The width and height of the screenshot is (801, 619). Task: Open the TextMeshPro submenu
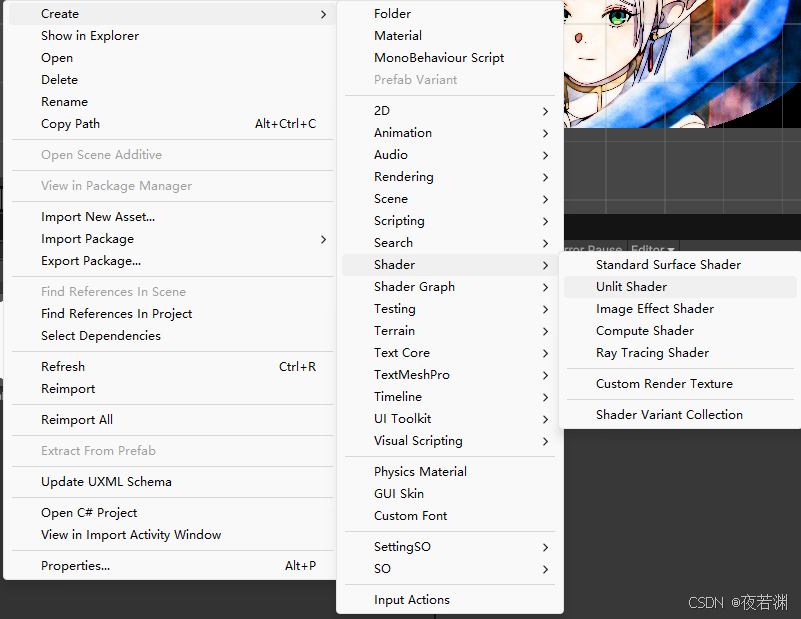[x=450, y=374]
